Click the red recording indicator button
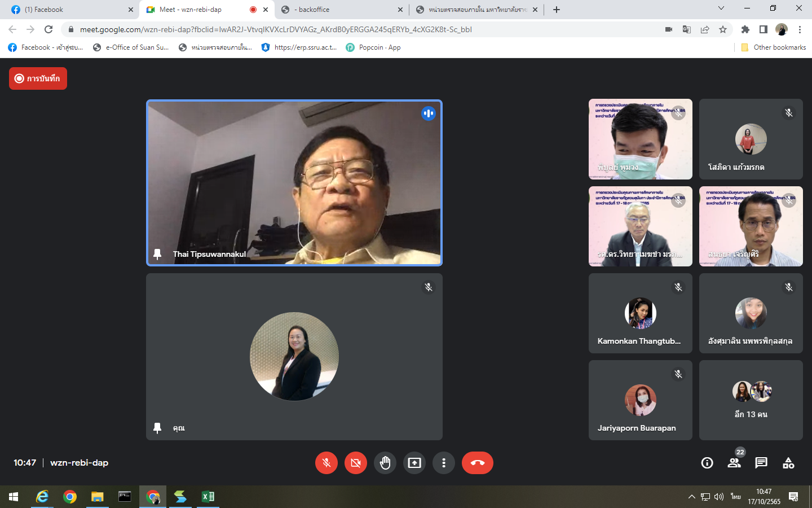The height and width of the screenshot is (508, 812). [38, 78]
